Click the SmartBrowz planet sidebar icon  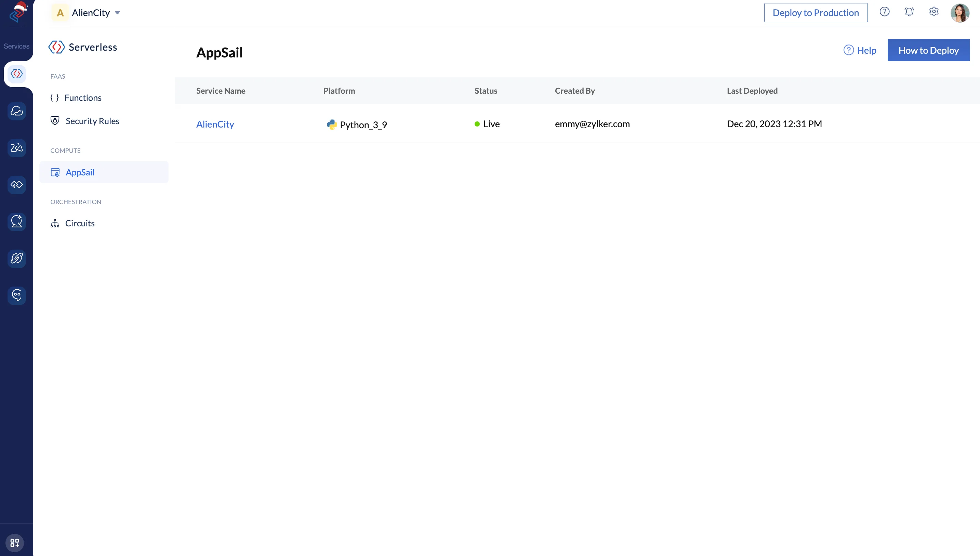pyautogui.click(x=16, y=259)
